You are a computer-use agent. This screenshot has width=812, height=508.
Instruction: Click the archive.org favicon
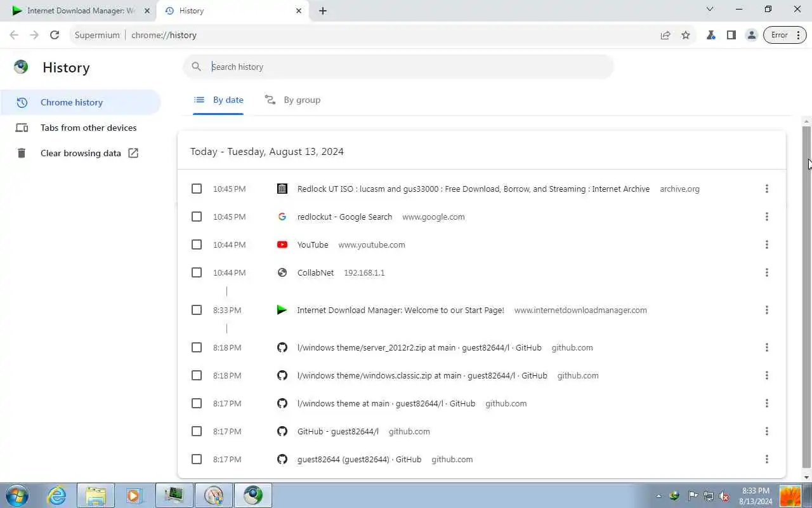coord(282,189)
